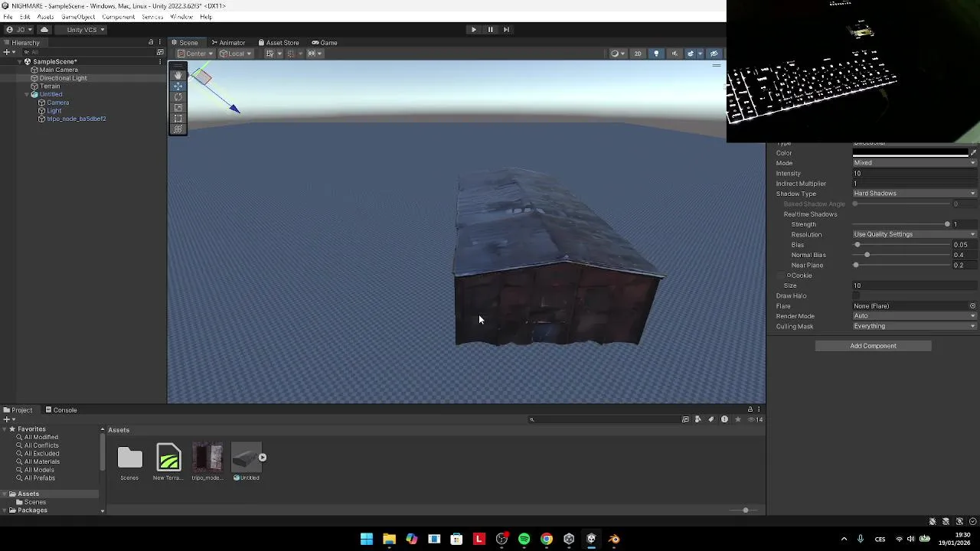Switch to the Asset Store tab

click(x=279, y=43)
